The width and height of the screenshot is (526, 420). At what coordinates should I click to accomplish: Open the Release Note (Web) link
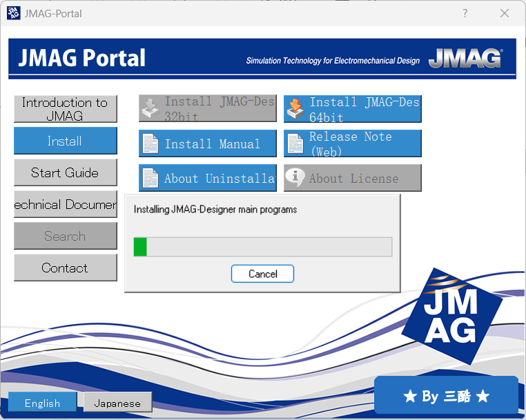(353, 143)
